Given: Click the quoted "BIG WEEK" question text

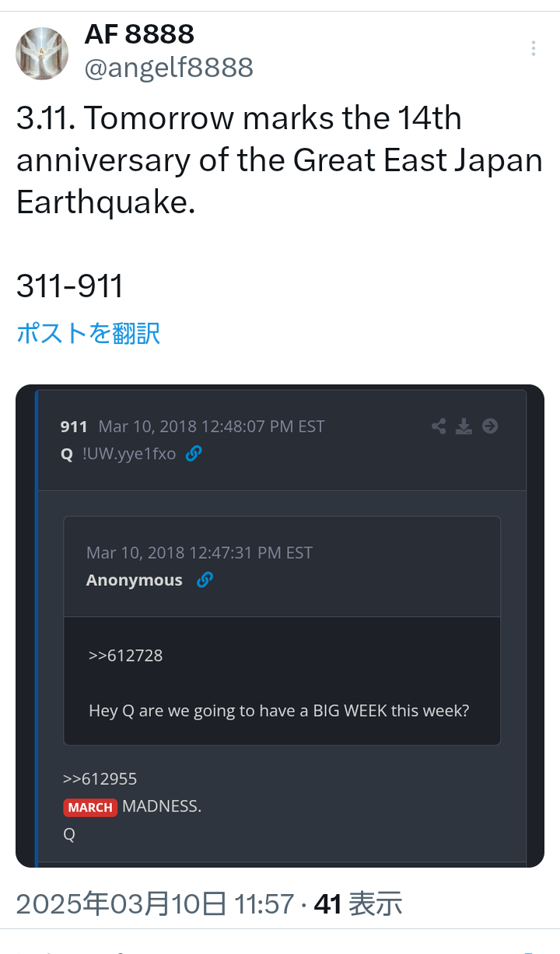Looking at the screenshot, I should tap(278, 710).
